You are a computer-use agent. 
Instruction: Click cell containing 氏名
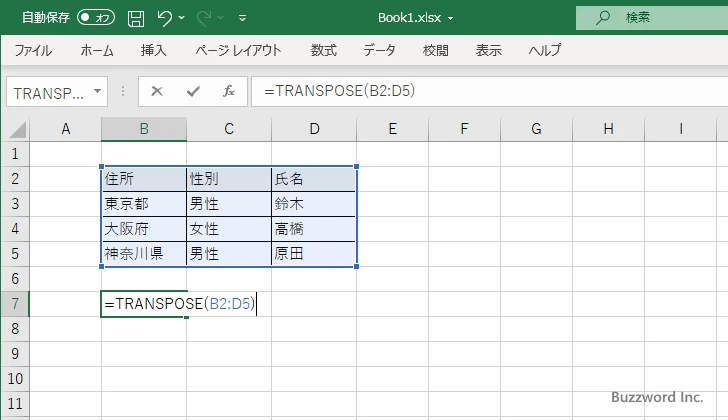tap(314, 179)
